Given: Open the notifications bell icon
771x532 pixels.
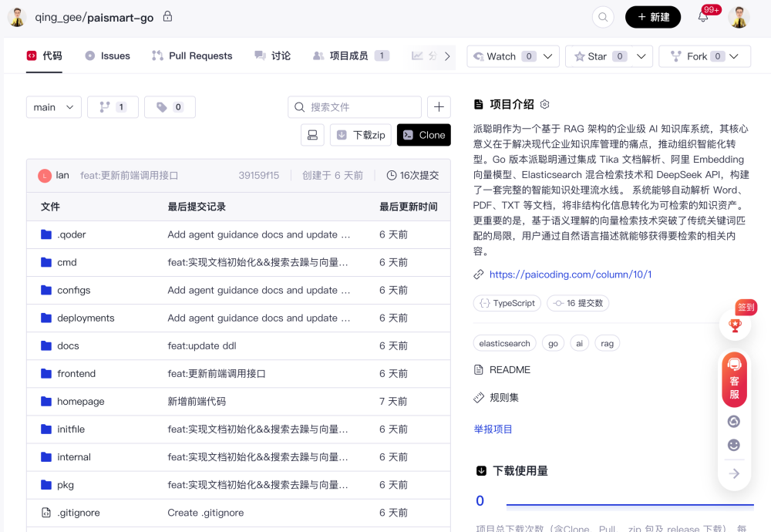Looking at the screenshot, I should pyautogui.click(x=703, y=17).
